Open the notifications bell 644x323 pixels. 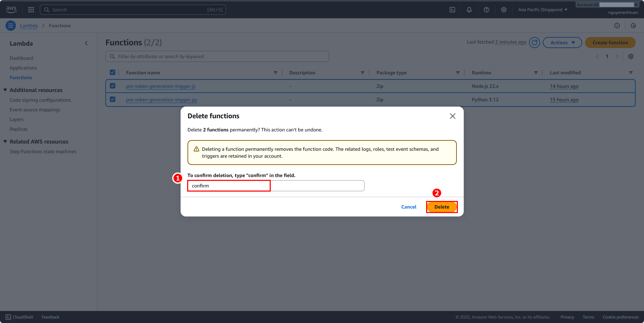coord(469,10)
